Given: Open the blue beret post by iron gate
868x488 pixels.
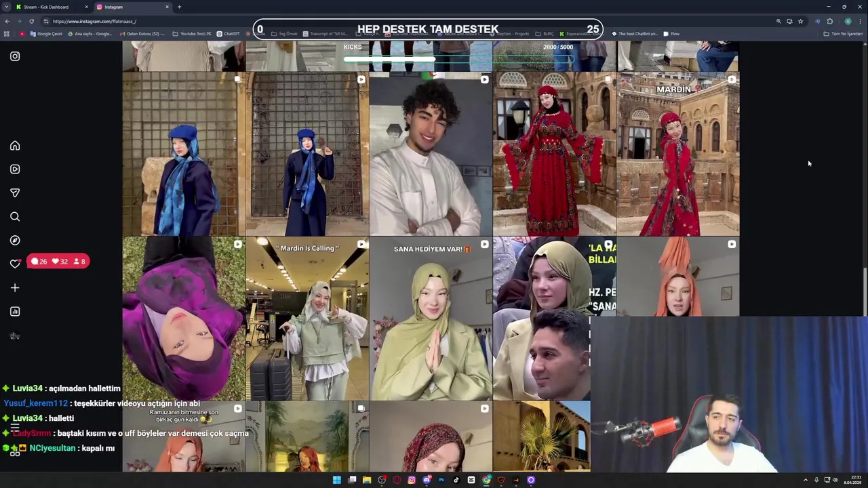Looking at the screenshot, I should click(x=307, y=154).
